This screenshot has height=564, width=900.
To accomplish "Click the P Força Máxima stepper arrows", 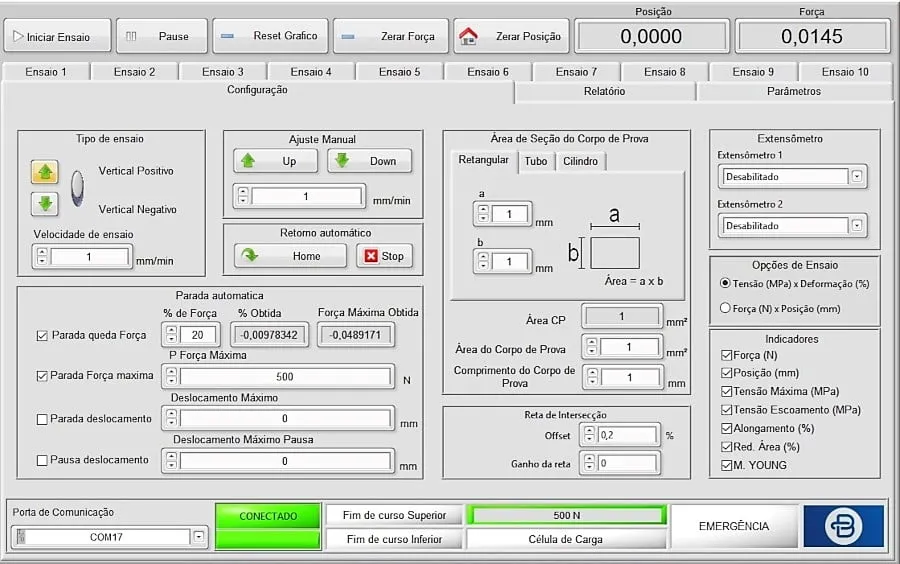I will 171,376.
